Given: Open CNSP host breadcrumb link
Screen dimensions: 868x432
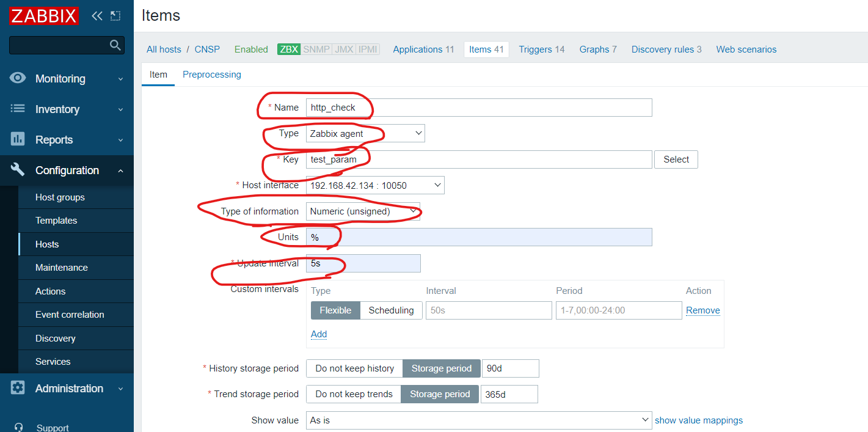Looking at the screenshot, I should click(207, 49).
